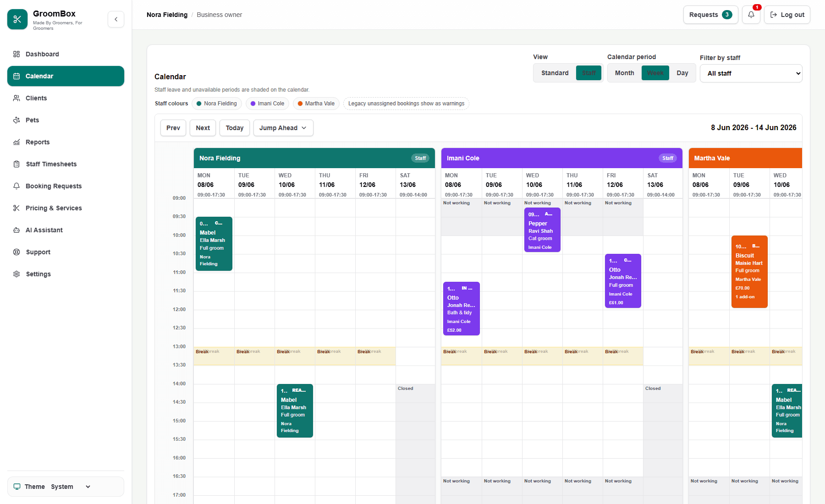The image size is (825, 504).
Task: Navigate to Booking Requests page
Action: pyautogui.click(x=66, y=186)
